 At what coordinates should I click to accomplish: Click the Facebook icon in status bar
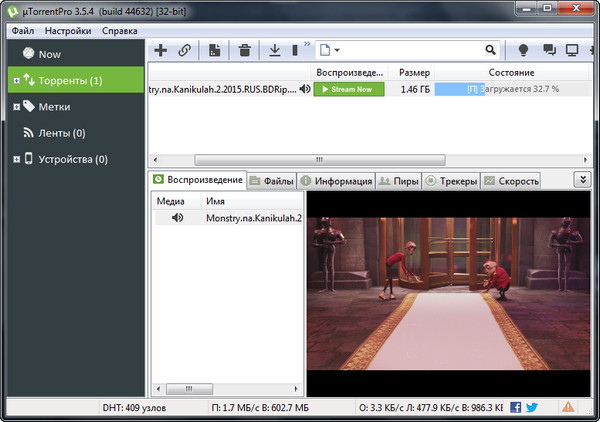[516, 407]
